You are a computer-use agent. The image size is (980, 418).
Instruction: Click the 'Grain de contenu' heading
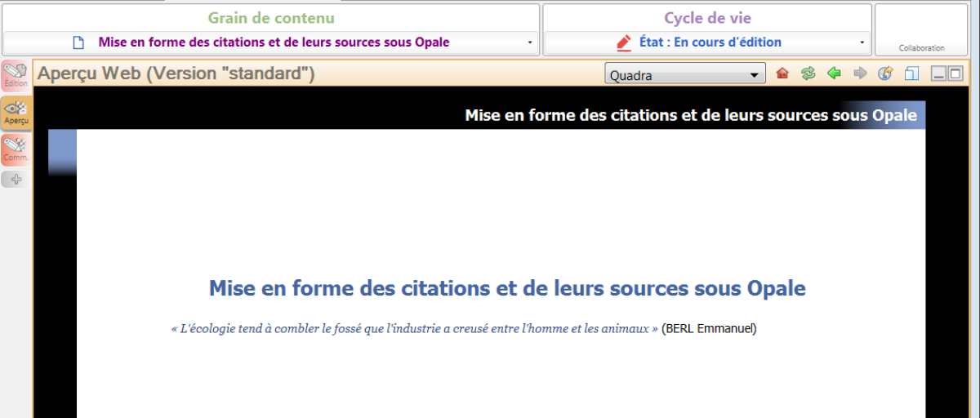point(271,18)
